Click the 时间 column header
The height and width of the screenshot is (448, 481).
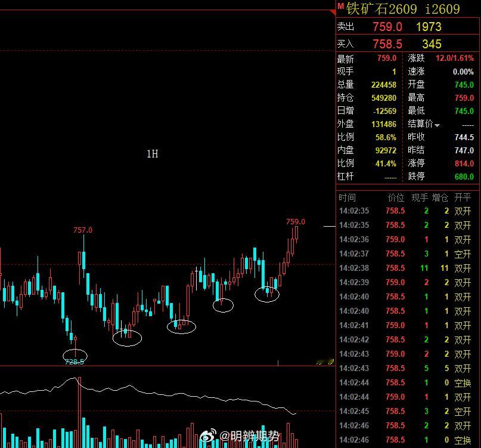tap(347, 197)
